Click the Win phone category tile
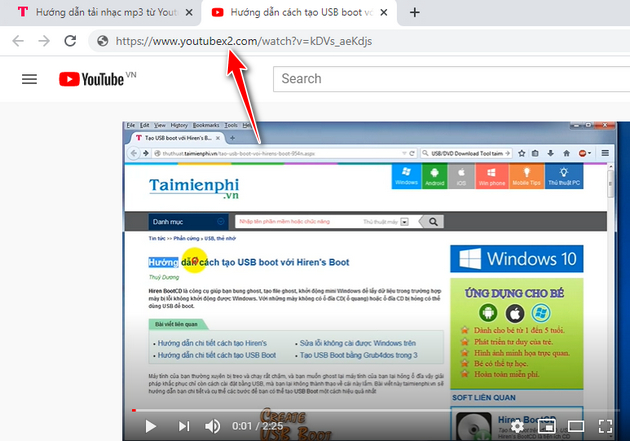This screenshot has width=630, height=441. point(492,176)
